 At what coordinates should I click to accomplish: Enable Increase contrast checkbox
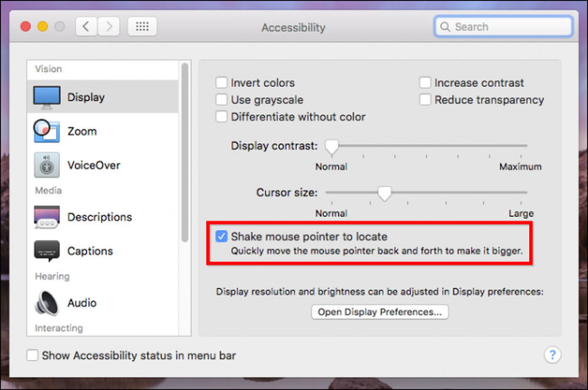[425, 82]
